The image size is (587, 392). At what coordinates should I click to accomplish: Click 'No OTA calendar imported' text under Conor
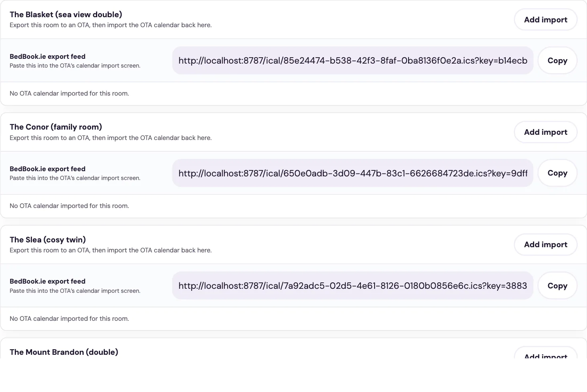point(69,206)
